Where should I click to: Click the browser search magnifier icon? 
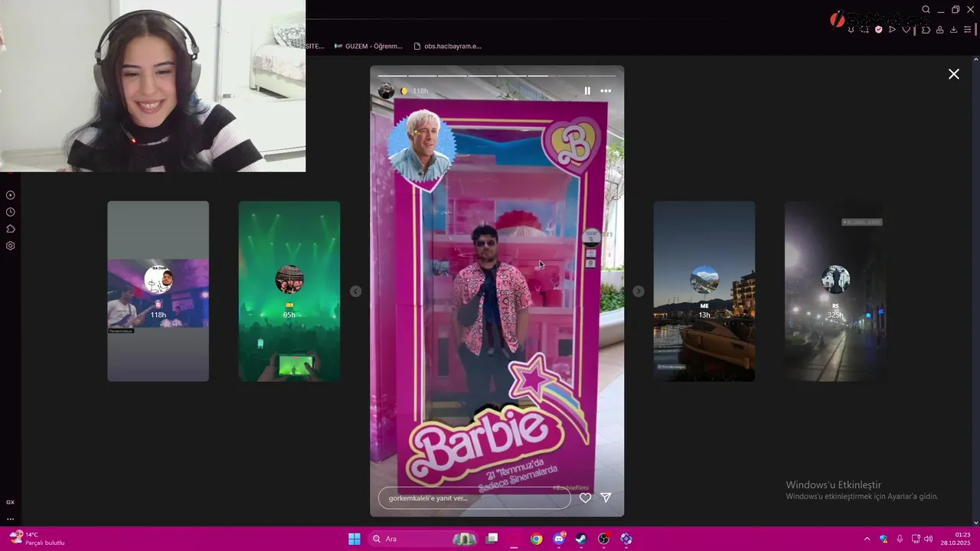(x=926, y=10)
